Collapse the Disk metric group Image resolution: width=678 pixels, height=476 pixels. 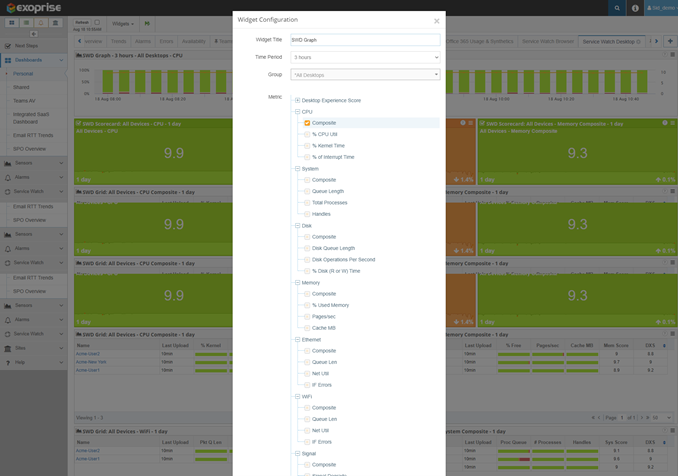(x=297, y=226)
